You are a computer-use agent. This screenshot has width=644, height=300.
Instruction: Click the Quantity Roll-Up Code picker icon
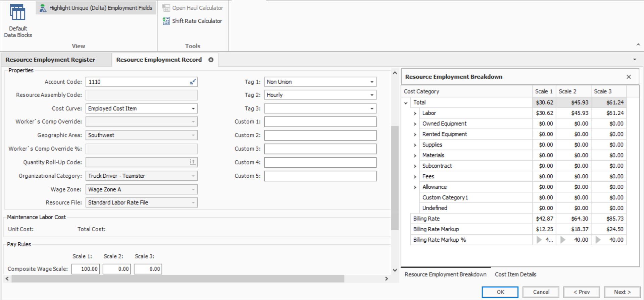point(193,162)
